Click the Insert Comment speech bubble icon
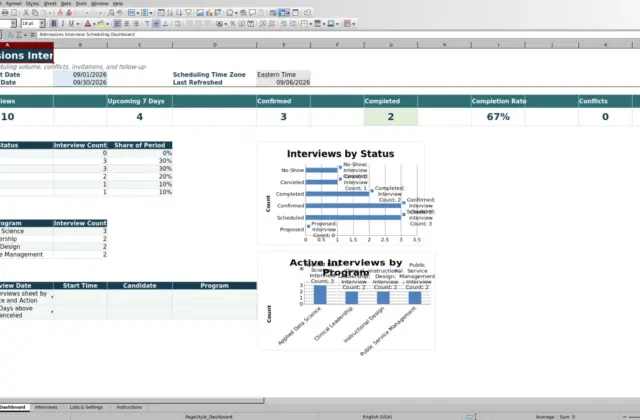640x420 pixels. click(252, 13)
